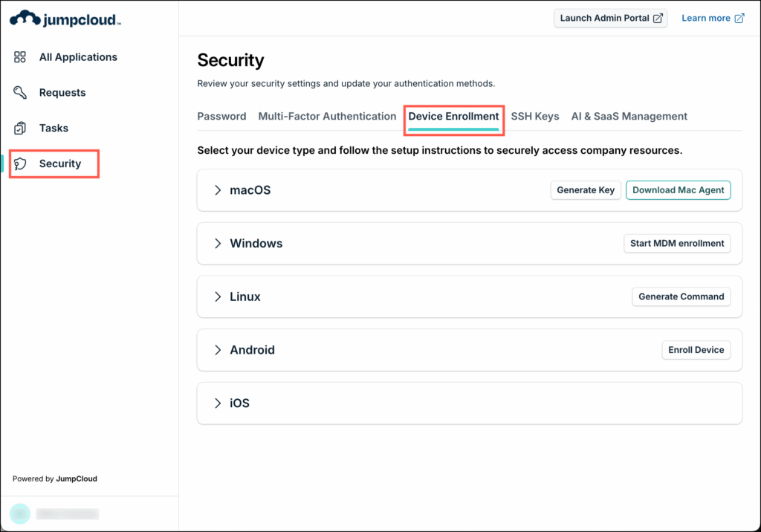The width and height of the screenshot is (761, 532).
Task: Click the Tasks clipboard icon
Action: click(x=21, y=129)
